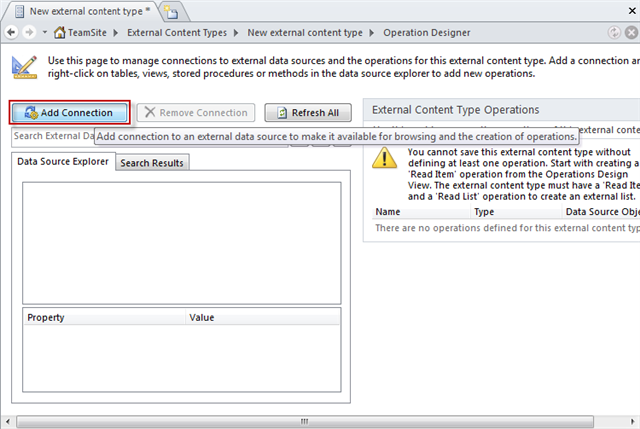Select Operation Designer breadcrumb
The width and height of the screenshot is (640, 429).
pyautogui.click(x=427, y=33)
